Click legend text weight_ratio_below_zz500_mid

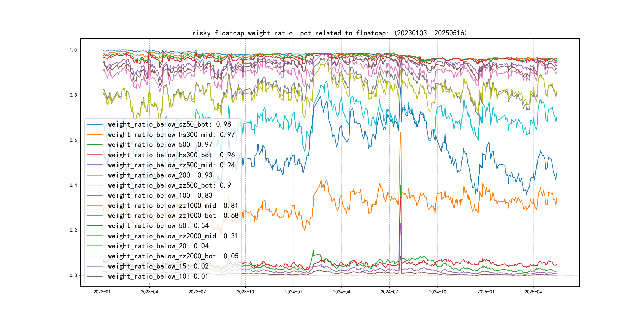coord(171,165)
